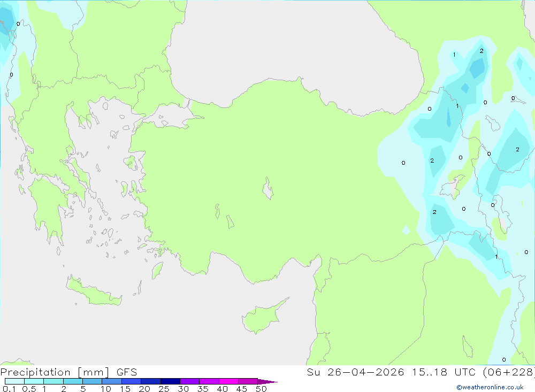Click the '0.5' legend tick label
The width and height of the screenshot is (535, 392).
tap(29, 389)
